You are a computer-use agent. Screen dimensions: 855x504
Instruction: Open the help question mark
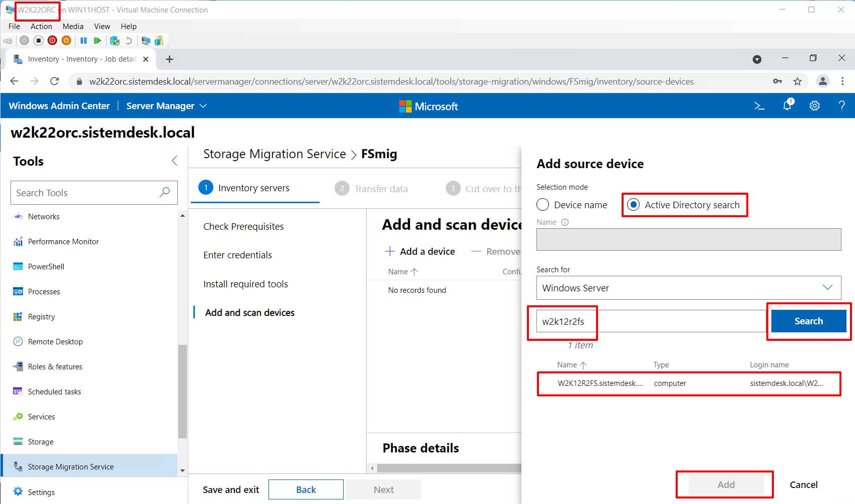click(841, 106)
